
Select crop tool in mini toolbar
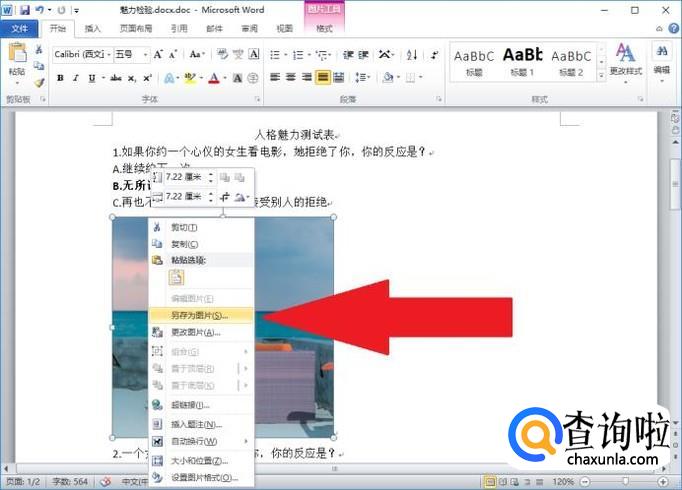[224, 197]
